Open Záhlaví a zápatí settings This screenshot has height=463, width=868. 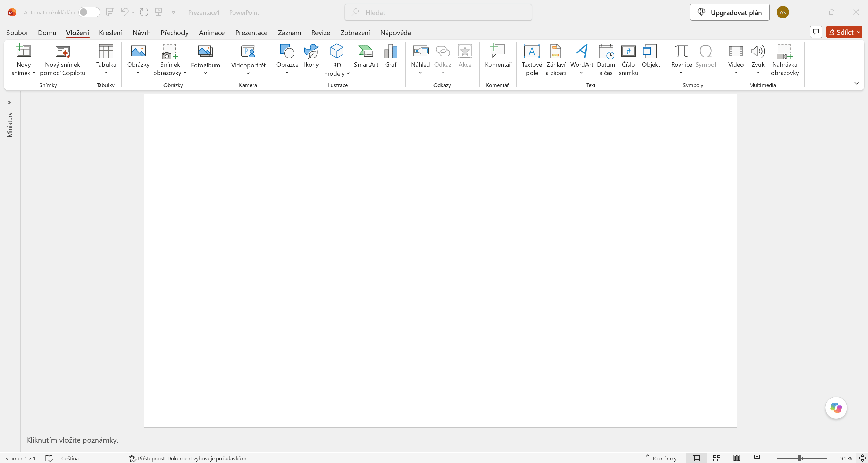pyautogui.click(x=556, y=60)
